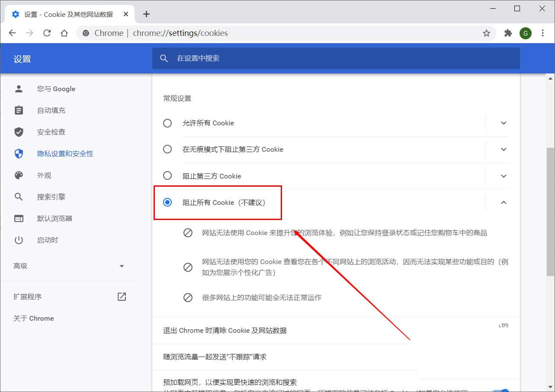Screen dimensions: 555x392
Task: Click the 启动时 power icon
Action: (x=19, y=240)
